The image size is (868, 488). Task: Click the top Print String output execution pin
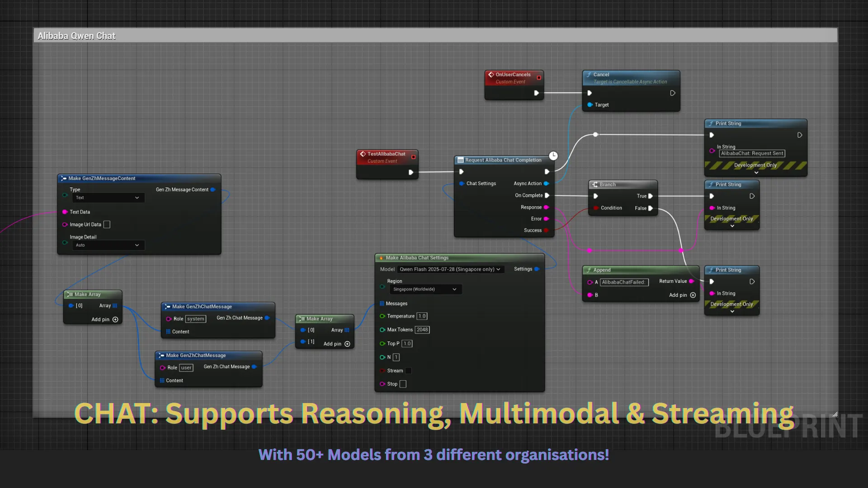(800, 135)
